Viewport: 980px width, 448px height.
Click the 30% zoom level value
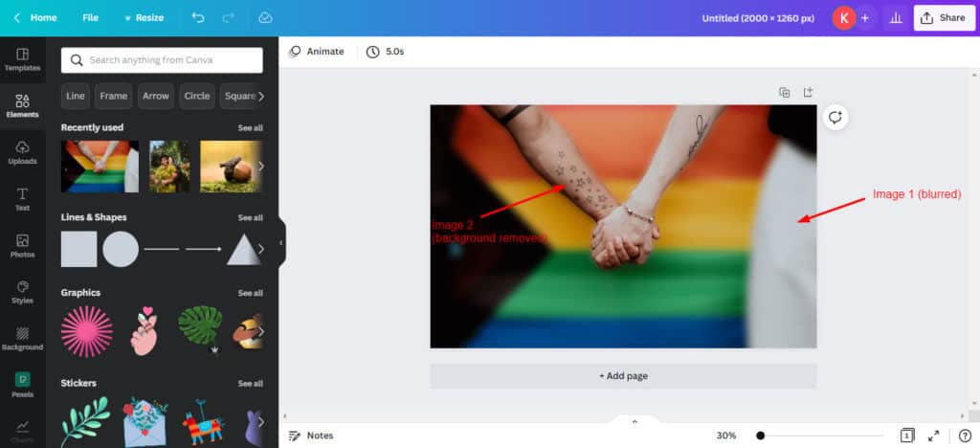pyautogui.click(x=725, y=436)
